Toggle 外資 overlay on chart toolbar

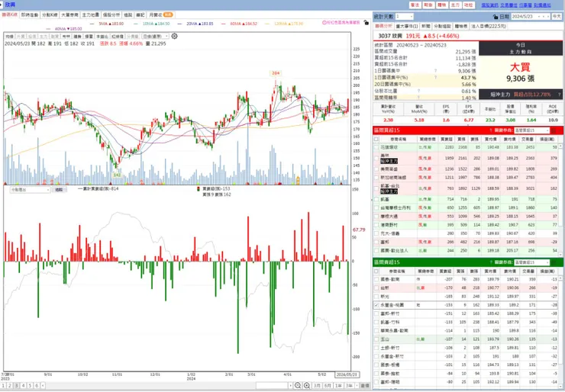click(x=21, y=37)
